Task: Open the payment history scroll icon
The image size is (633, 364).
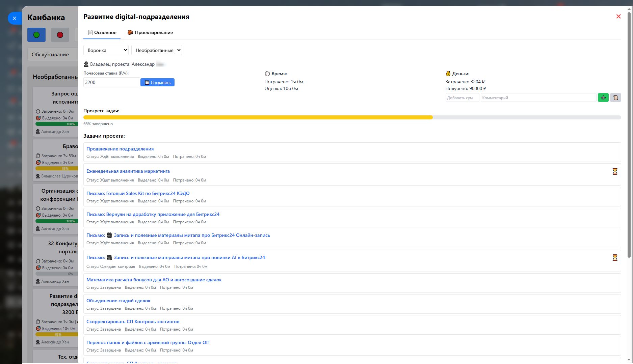Action: tap(615, 97)
